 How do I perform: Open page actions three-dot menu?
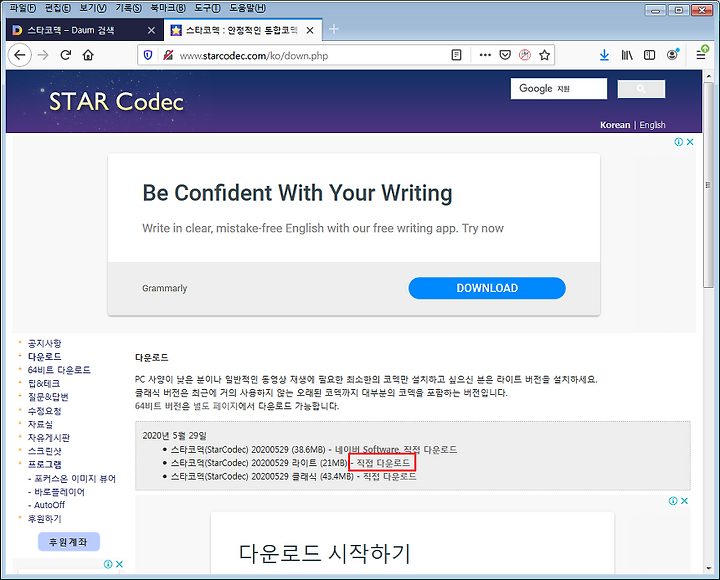485,56
